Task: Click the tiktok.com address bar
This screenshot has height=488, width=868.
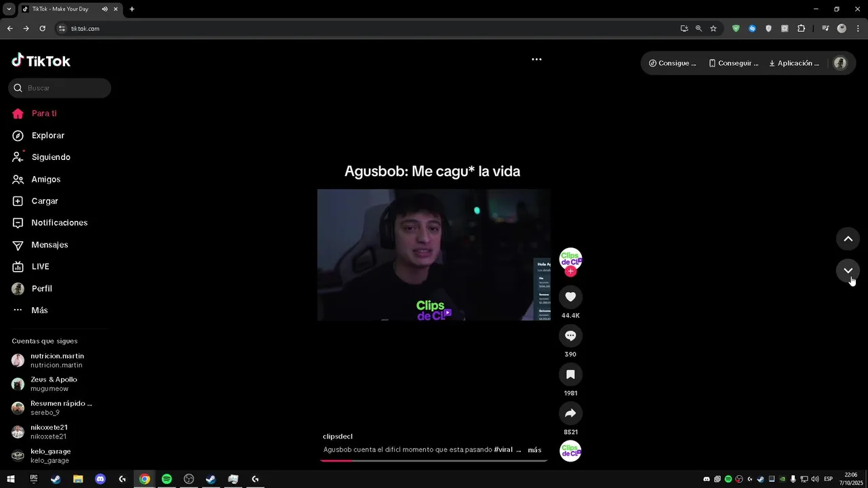Action: tap(366, 28)
